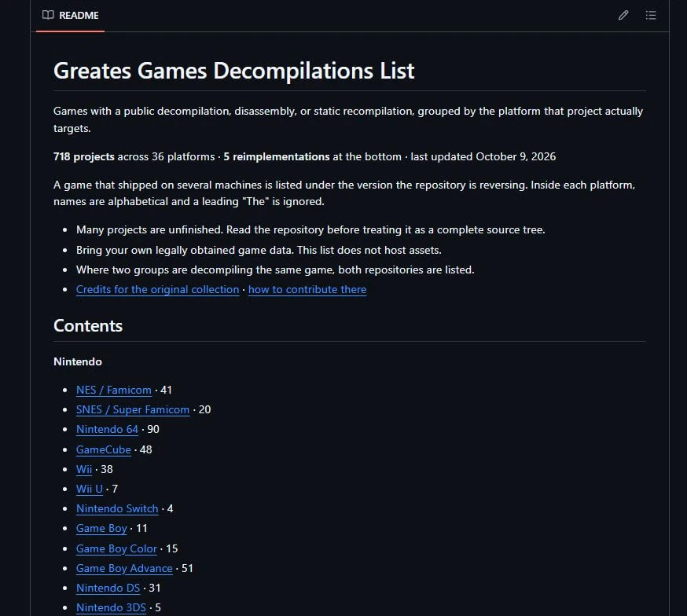687x616 pixels.
Task: Jump to NES / Famicom section
Action: [114, 390]
